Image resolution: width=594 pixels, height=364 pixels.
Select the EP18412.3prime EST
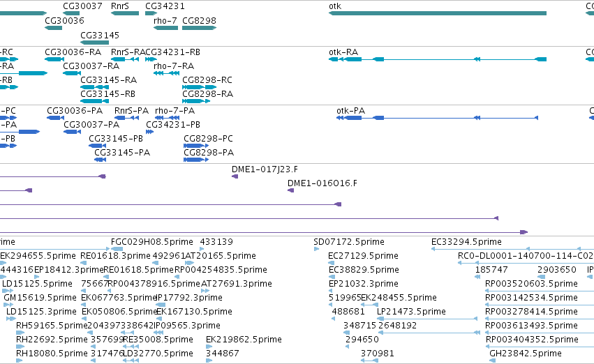(x=37, y=277)
